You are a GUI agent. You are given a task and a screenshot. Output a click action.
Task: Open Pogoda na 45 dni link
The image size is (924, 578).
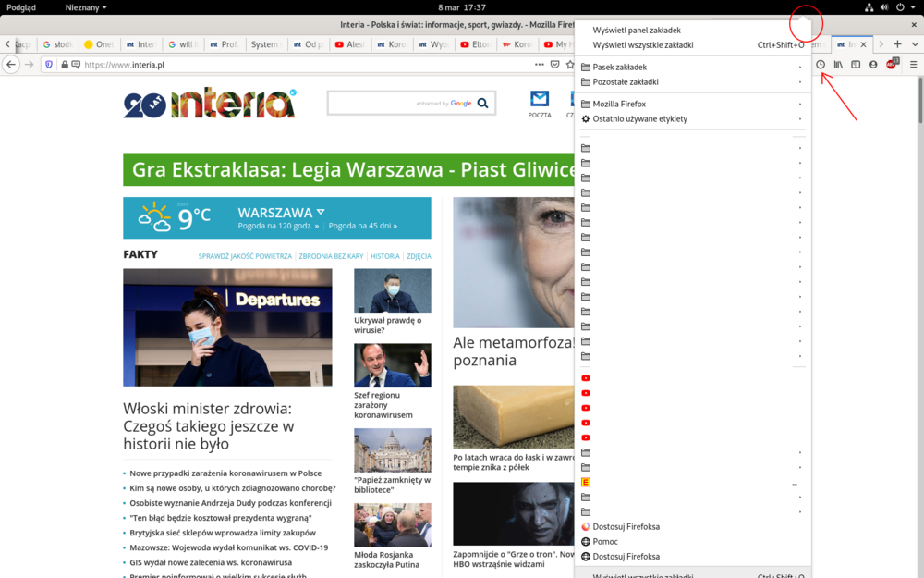(363, 226)
